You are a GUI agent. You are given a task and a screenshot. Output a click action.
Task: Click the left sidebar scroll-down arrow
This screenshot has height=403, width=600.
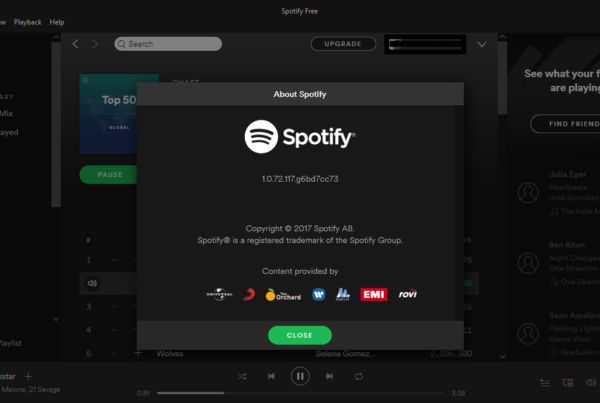pos(56,319)
